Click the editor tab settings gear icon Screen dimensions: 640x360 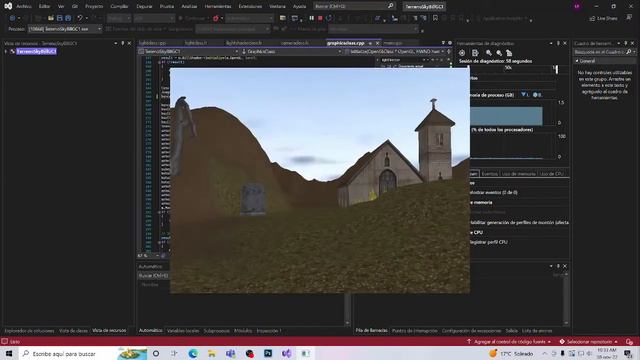coord(450,43)
